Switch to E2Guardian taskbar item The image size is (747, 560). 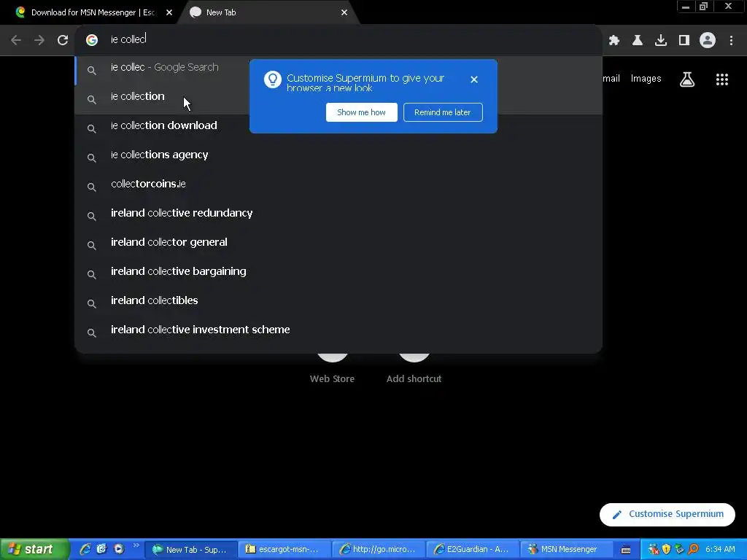[x=472, y=550]
